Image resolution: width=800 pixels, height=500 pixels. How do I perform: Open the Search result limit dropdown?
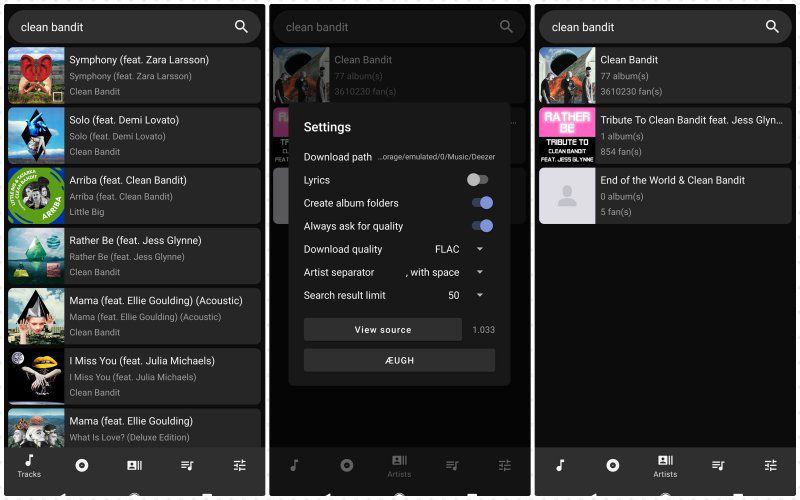point(465,295)
